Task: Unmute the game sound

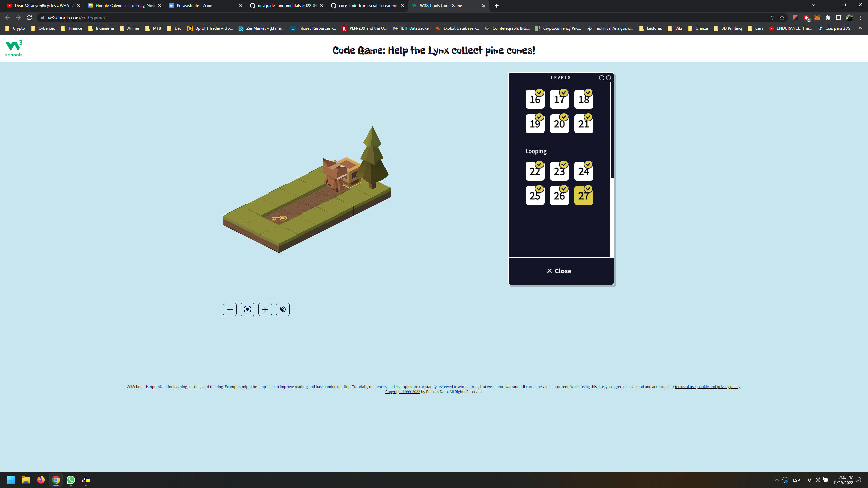Action: coord(283,309)
